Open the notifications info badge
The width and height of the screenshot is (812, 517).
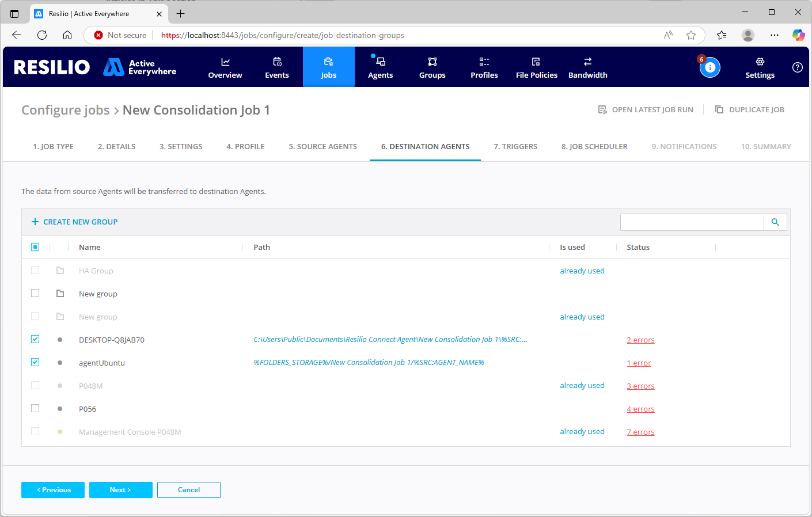[709, 67]
